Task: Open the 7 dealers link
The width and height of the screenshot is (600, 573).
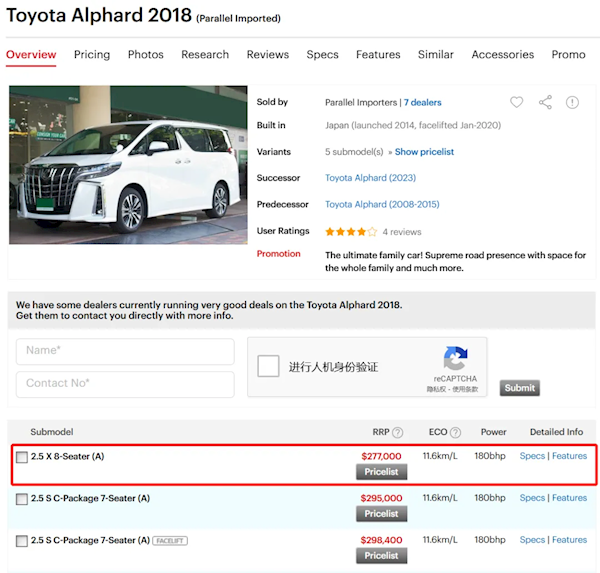Action: click(x=423, y=103)
